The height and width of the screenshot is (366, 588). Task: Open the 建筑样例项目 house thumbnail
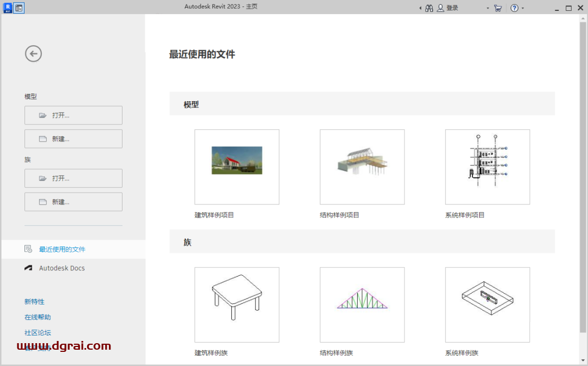pos(237,167)
